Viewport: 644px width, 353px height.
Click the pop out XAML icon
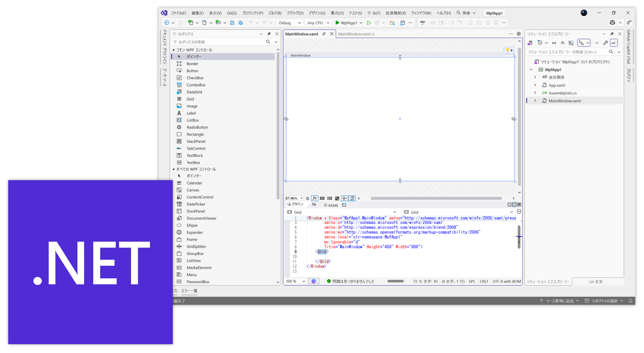click(x=344, y=205)
